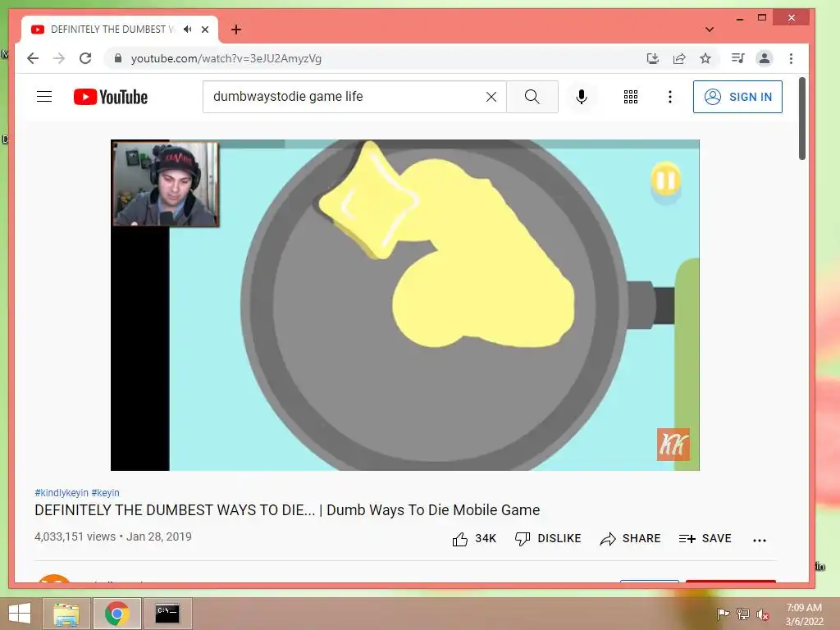The width and height of the screenshot is (840, 630).
Task: Open File Explorer from the taskbar
Action: point(66,614)
